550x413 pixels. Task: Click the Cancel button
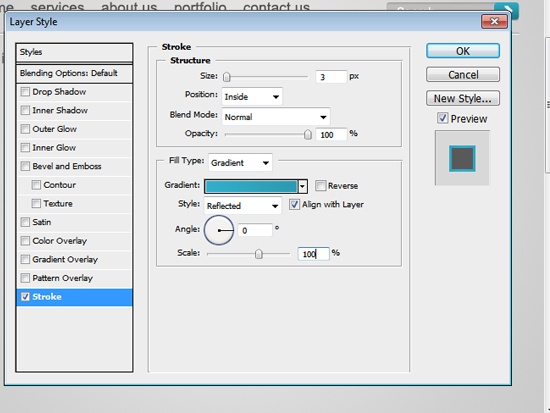click(x=463, y=75)
